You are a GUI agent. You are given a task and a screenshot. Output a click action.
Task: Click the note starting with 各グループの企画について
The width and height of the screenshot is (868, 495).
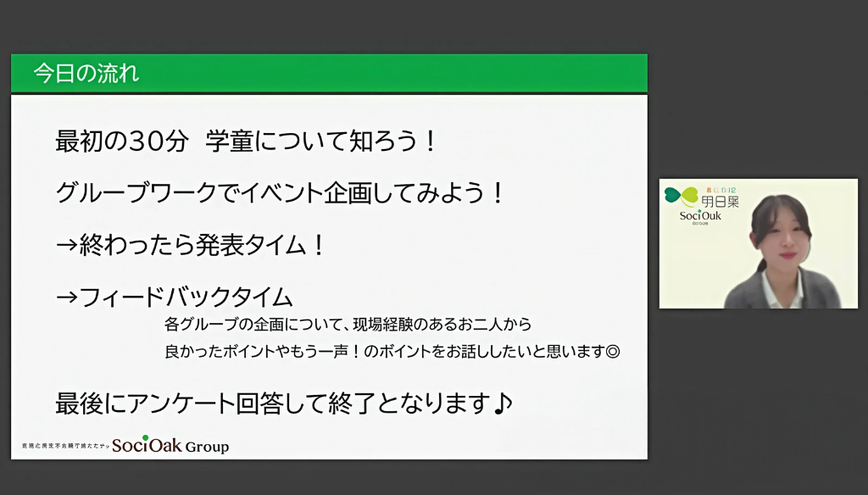(x=348, y=324)
